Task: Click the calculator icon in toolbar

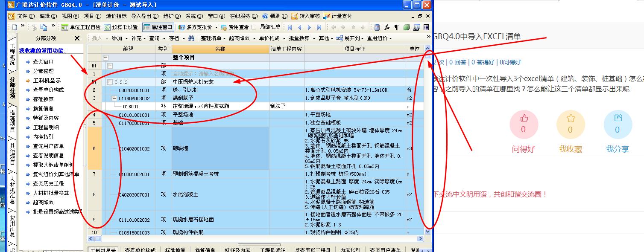Action: [x=377, y=27]
